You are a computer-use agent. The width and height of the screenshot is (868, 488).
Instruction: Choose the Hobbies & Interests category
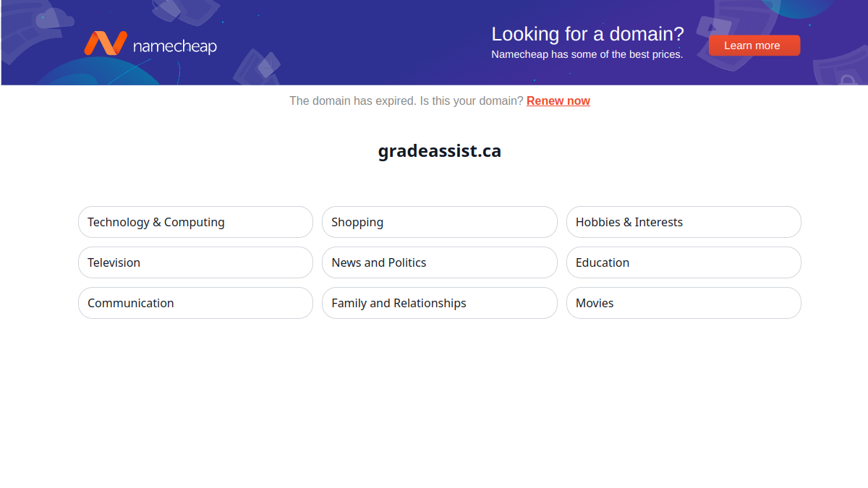coord(684,222)
